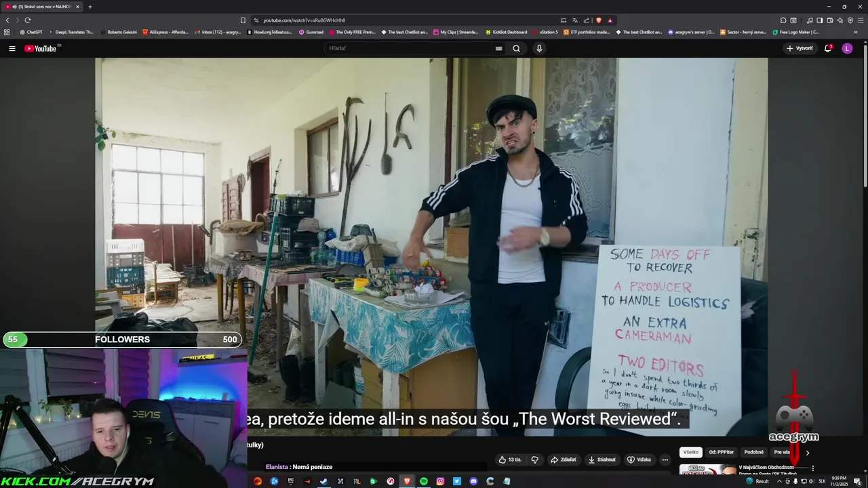Click the Vďaka thanks button
Screen dimensions: 868x488
639,460
